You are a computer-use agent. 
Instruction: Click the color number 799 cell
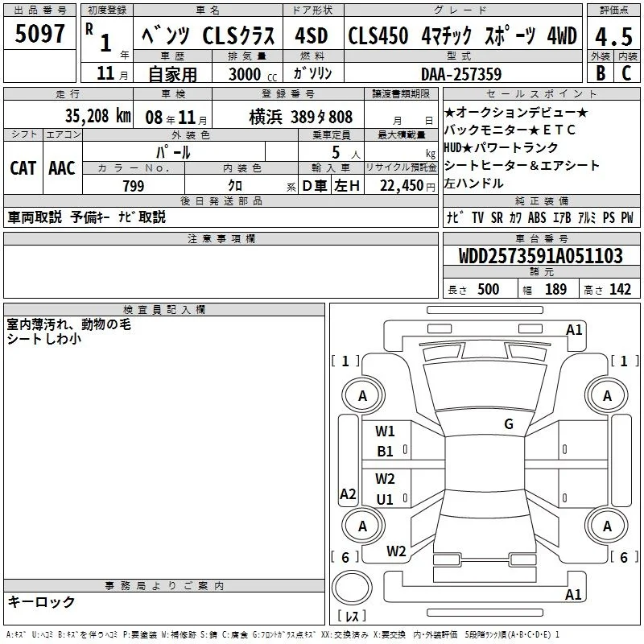(x=134, y=185)
